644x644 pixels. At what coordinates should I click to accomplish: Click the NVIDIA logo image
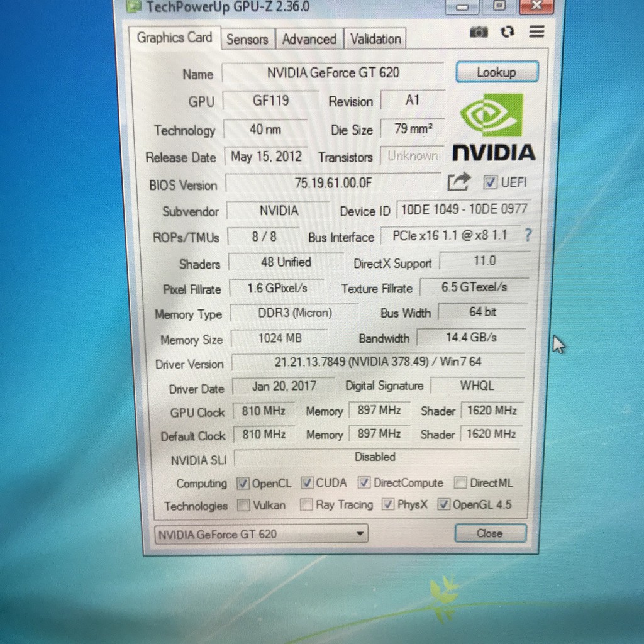point(493,127)
